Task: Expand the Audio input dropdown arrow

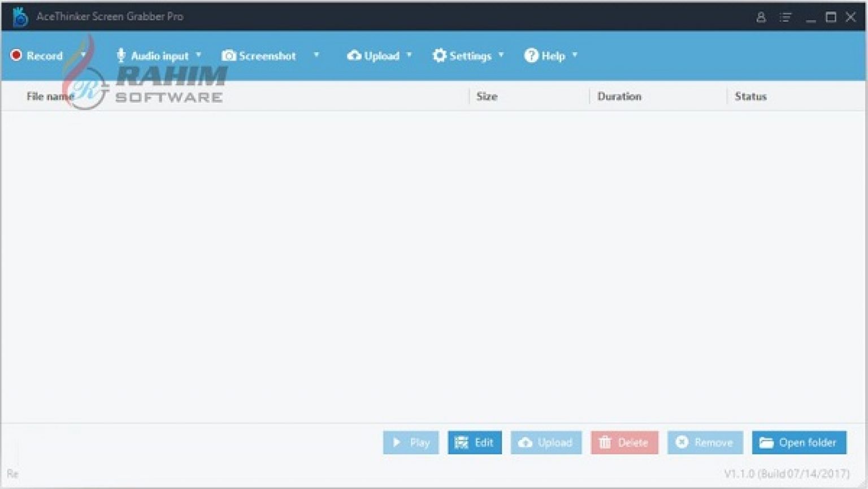Action: (198, 55)
